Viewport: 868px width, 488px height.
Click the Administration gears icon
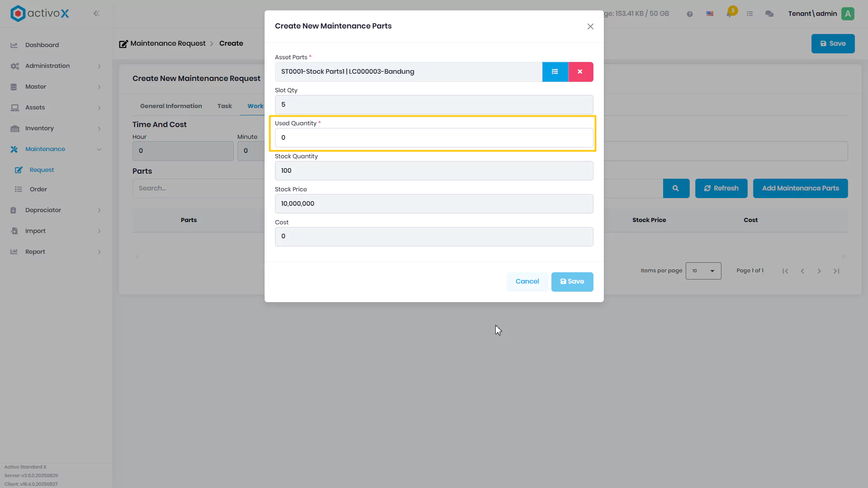(x=14, y=66)
